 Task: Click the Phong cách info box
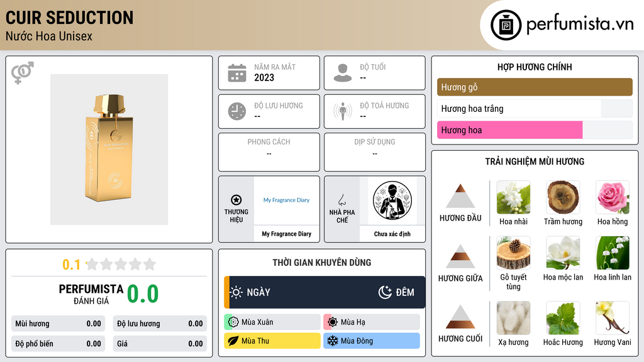click(269, 152)
